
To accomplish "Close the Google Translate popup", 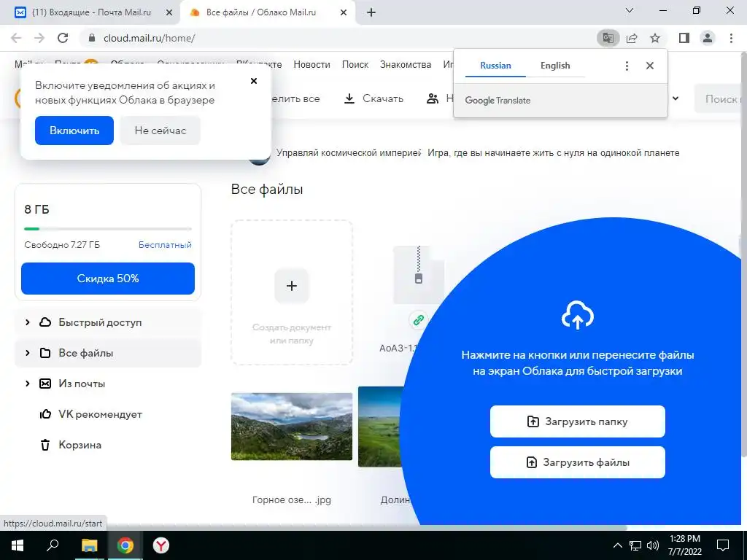I will click(x=650, y=66).
